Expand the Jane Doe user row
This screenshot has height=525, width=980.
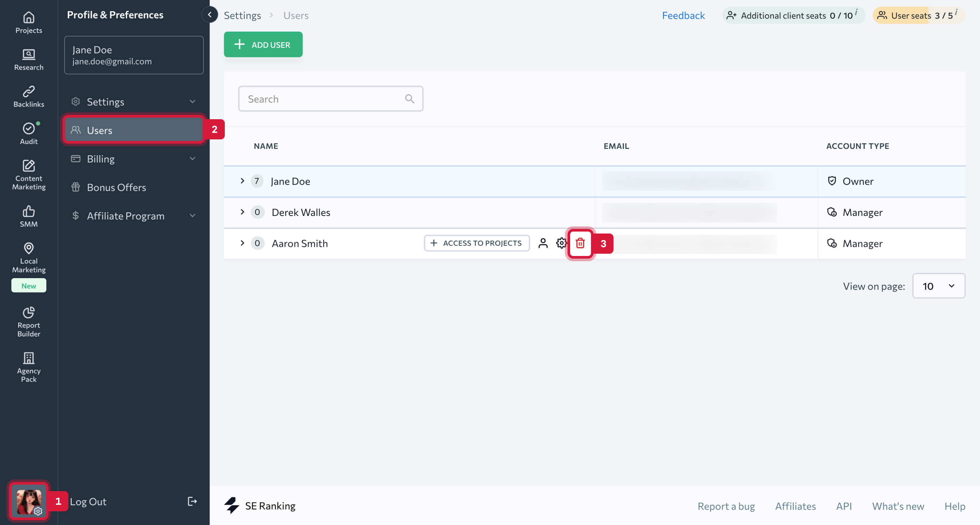(x=242, y=181)
